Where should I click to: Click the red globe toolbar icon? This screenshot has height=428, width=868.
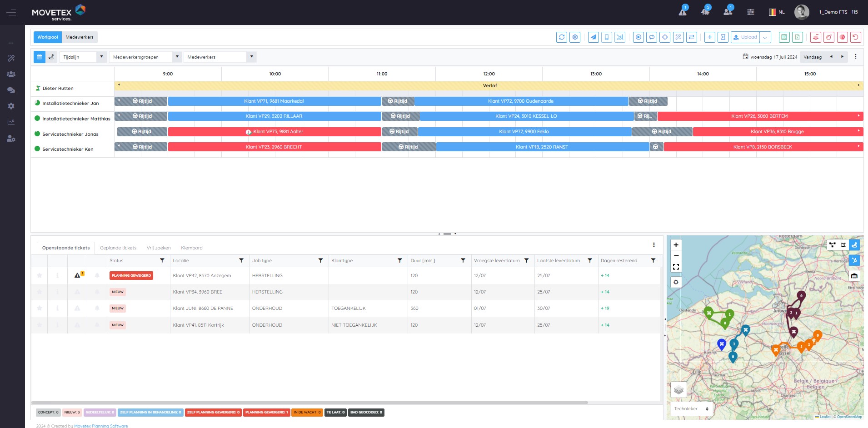[x=843, y=37]
